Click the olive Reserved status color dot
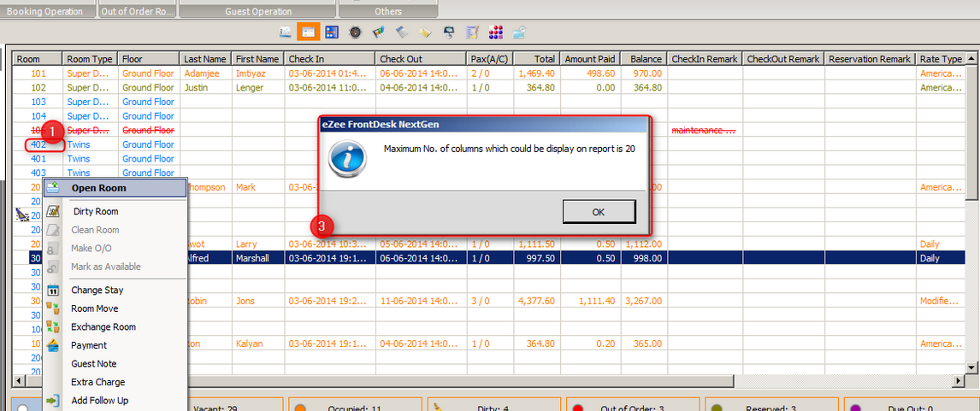The image size is (980, 411). [717, 408]
